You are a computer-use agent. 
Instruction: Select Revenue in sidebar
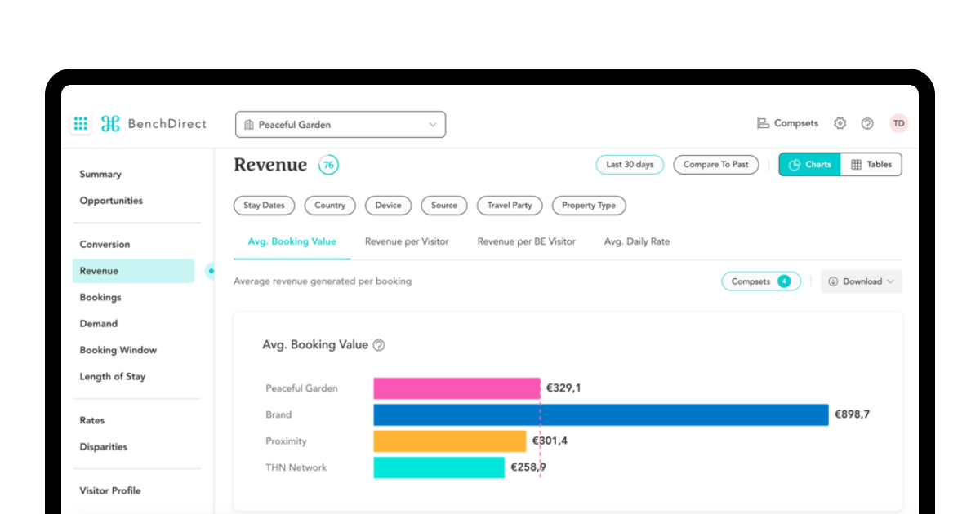click(x=133, y=271)
